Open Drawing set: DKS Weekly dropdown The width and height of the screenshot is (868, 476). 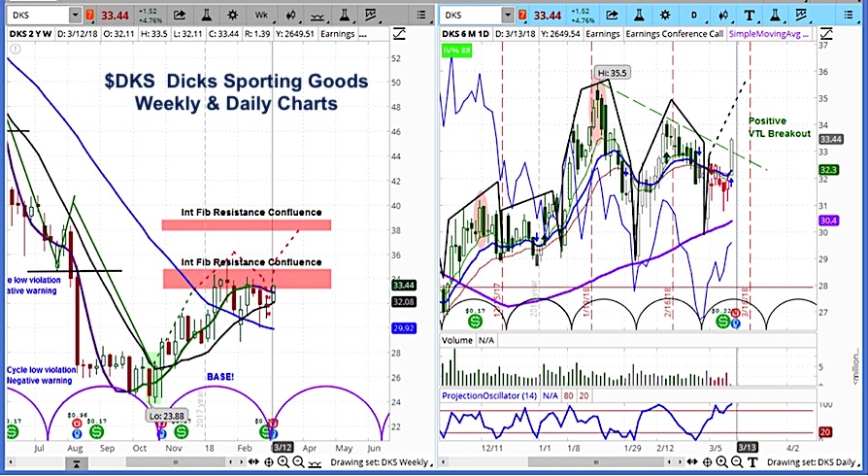(x=384, y=462)
